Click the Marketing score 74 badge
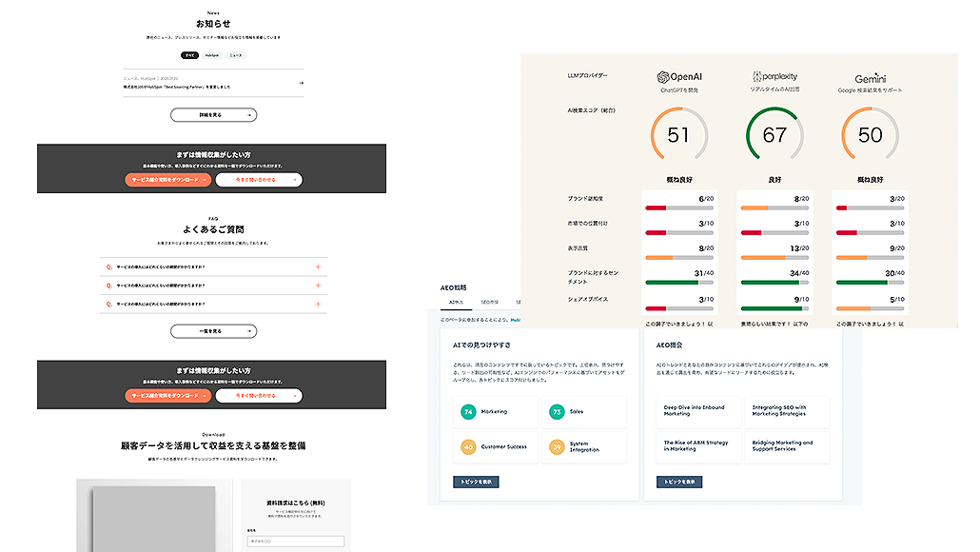 [468, 412]
